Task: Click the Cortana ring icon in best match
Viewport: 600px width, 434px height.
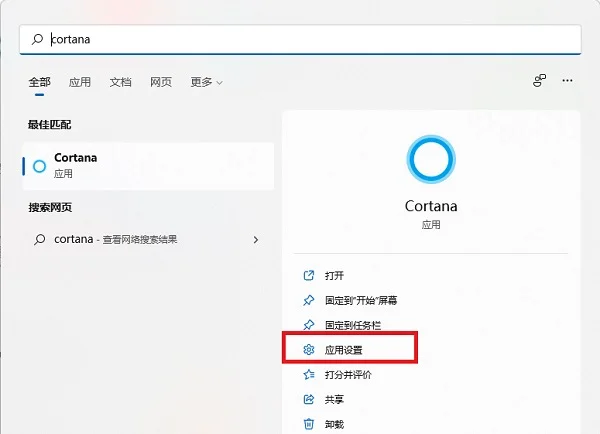Action: [x=39, y=166]
